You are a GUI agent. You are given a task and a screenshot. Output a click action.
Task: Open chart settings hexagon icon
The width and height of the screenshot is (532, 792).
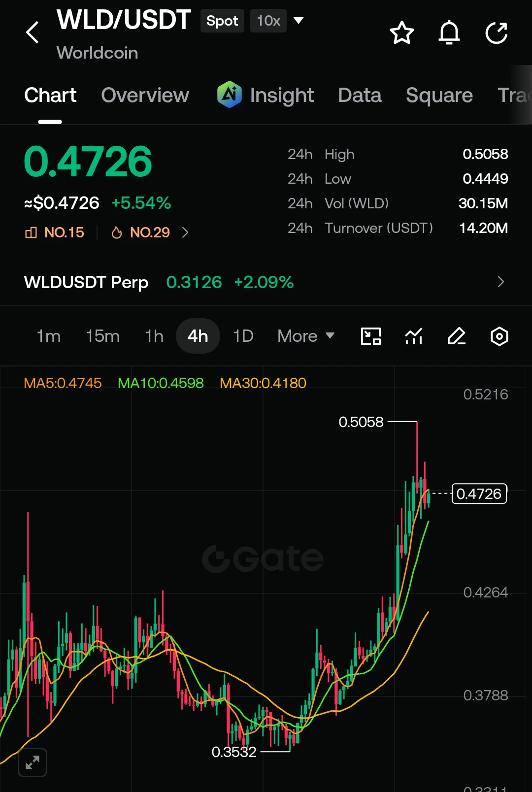(499, 336)
